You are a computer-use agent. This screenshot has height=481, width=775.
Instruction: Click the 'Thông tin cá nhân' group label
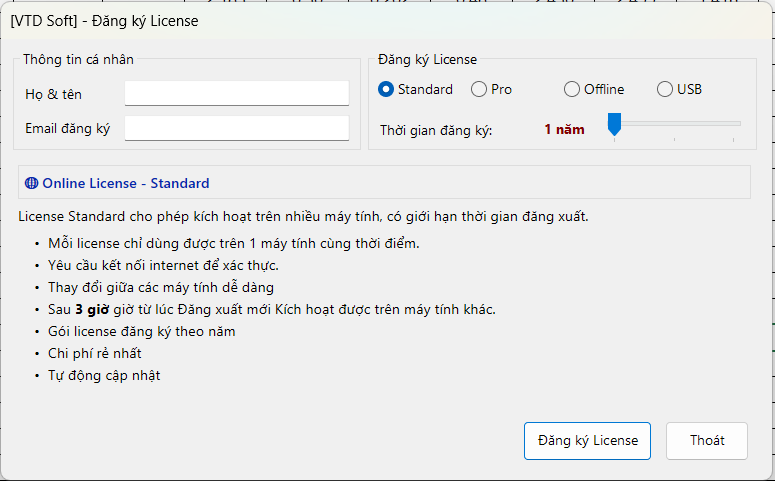click(78, 60)
